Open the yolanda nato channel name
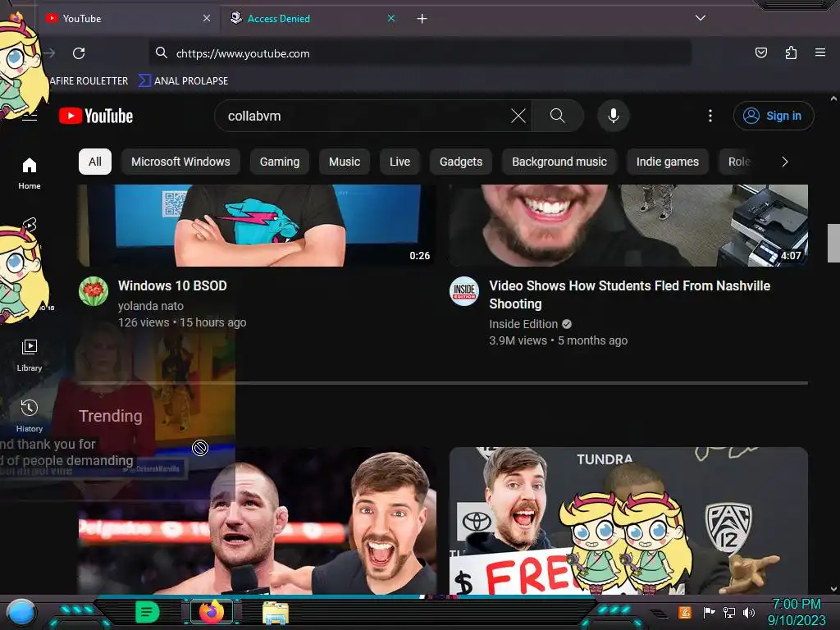Image resolution: width=840 pixels, height=630 pixels. click(151, 306)
